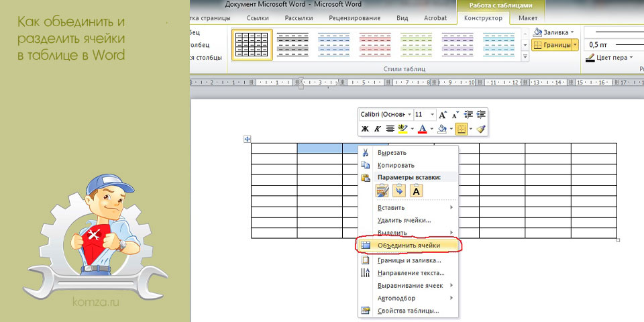644x322 pixels.
Task: Pick the red font color swatch
Action: (x=422, y=129)
